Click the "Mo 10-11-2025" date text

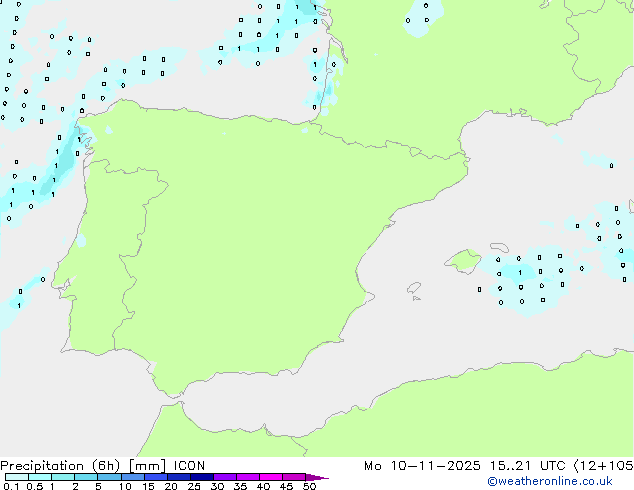tap(422, 466)
